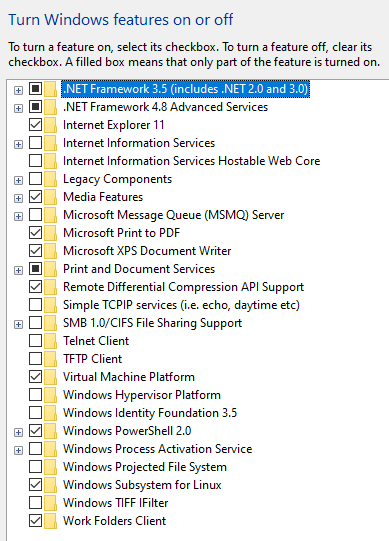Uncheck Windows Subsystem for Linux checkbox
This screenshot has height=541, width=389.
point(35,484)
